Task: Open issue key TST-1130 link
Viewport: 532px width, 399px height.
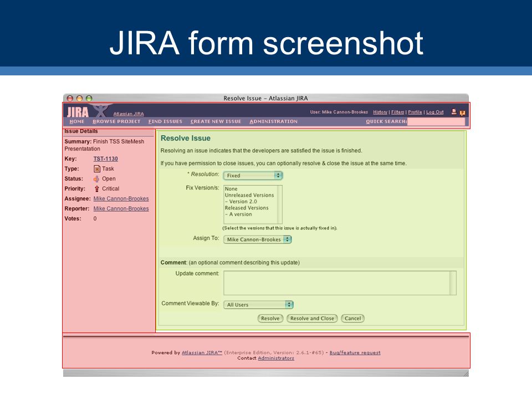Action: pos(105,159)
